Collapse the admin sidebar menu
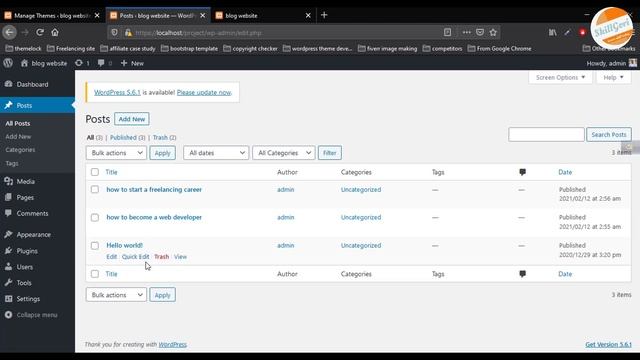Screen dimensions: 640x360 (x=31, y=315)
